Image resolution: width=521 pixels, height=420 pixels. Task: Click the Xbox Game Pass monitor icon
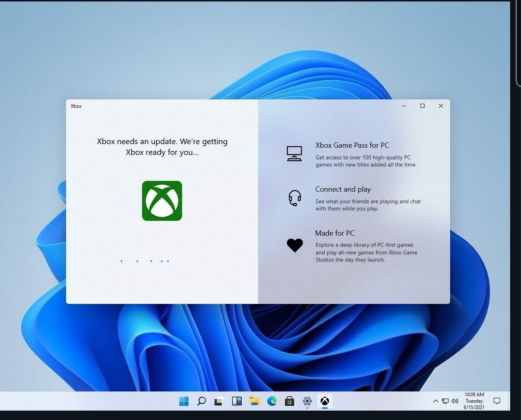point(295,154)
